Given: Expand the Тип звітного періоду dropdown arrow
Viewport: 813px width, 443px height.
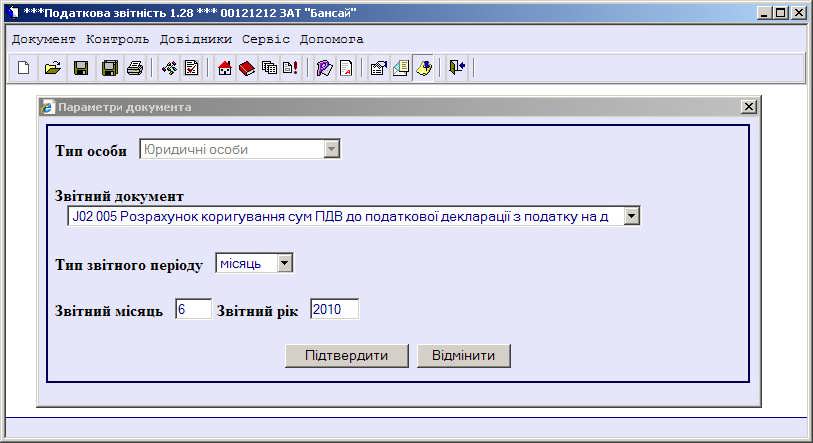Looking at the screenshot, I should point(284,263).
